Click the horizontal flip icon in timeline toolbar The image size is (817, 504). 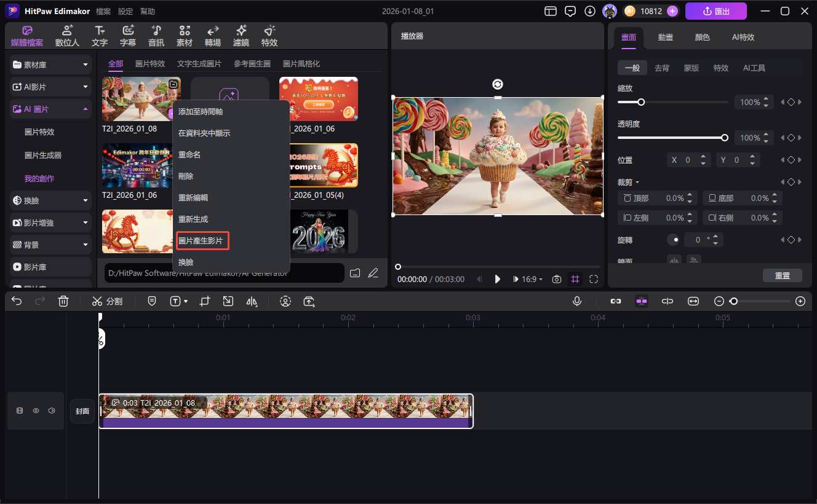[x=252, y=301]
